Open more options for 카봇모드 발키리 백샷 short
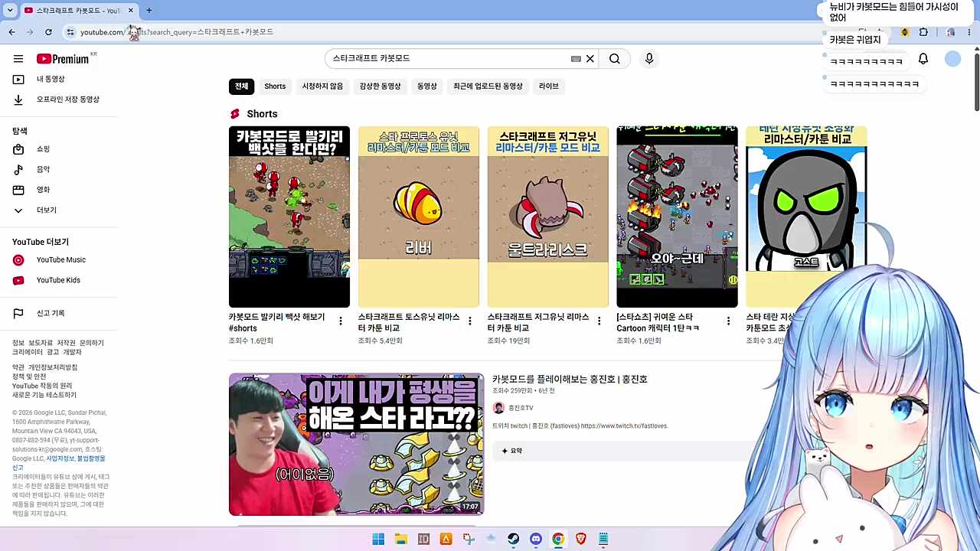 341,321
